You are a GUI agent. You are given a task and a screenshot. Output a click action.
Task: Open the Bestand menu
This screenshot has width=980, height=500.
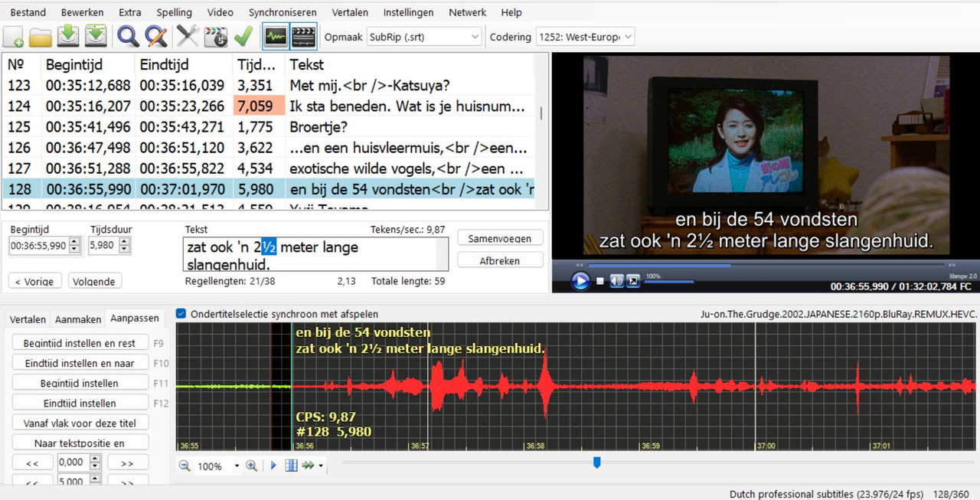[27, 12]
